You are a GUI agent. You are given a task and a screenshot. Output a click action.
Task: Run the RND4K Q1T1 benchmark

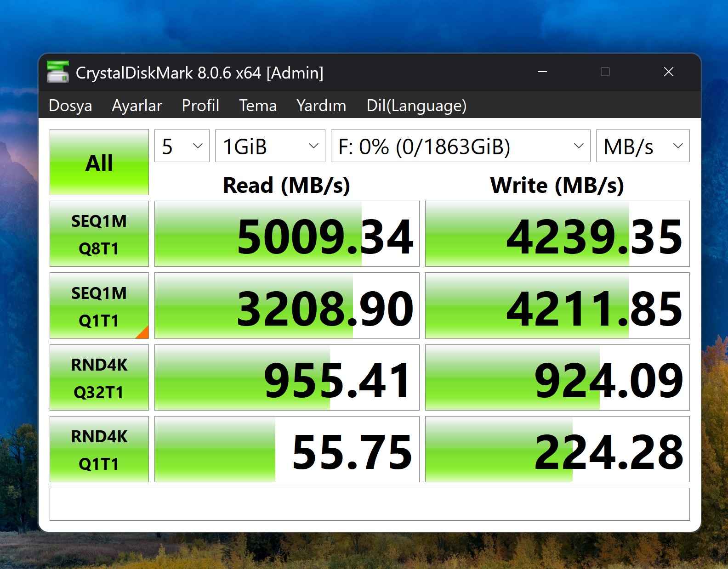tap(99, 449)
